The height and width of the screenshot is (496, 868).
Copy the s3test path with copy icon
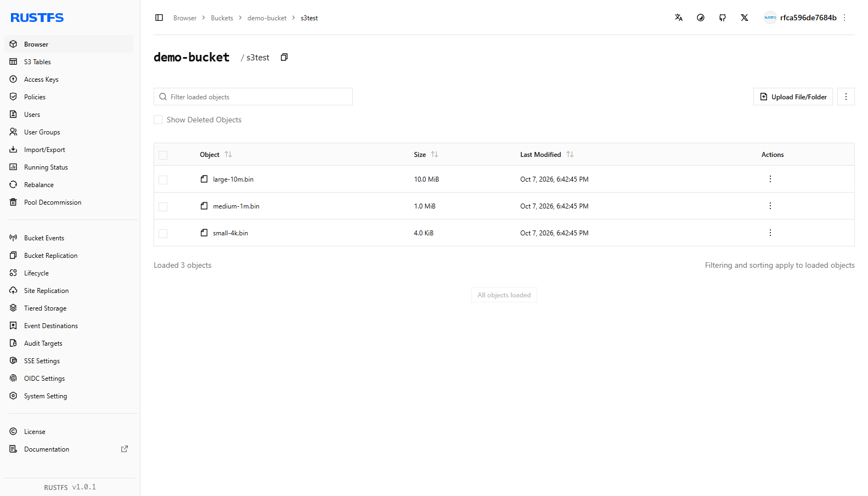point(284,57)
